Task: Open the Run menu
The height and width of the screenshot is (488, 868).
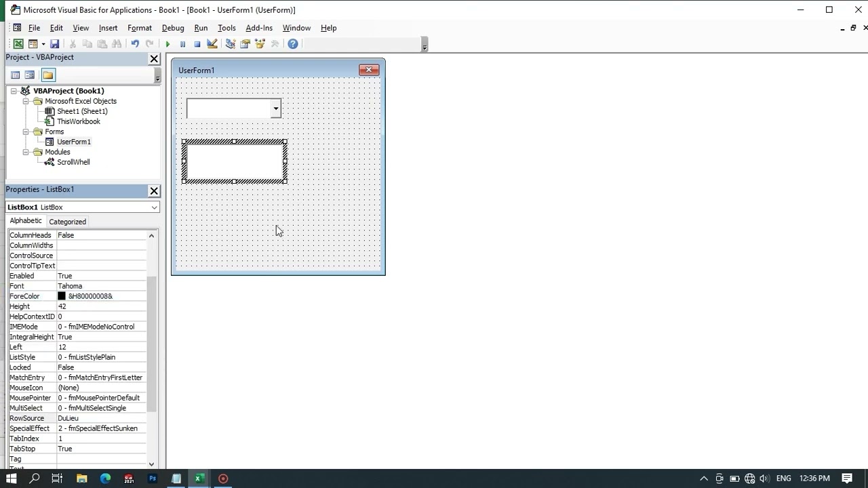Action: click(x=201, y=28)
